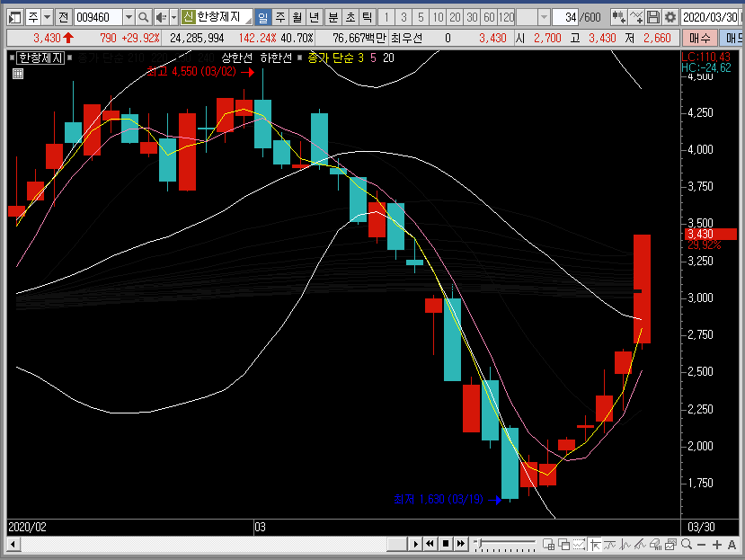Image resolution: width=745 pixels, height=560 pixels.
Task: Click the crosshair cursor arrow icon
Action: [x=594, y=545]
